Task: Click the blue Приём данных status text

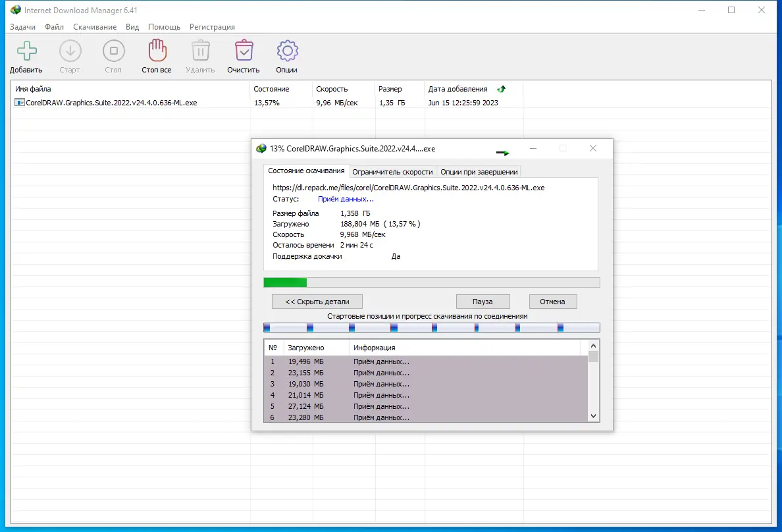Action: [346, 199]
